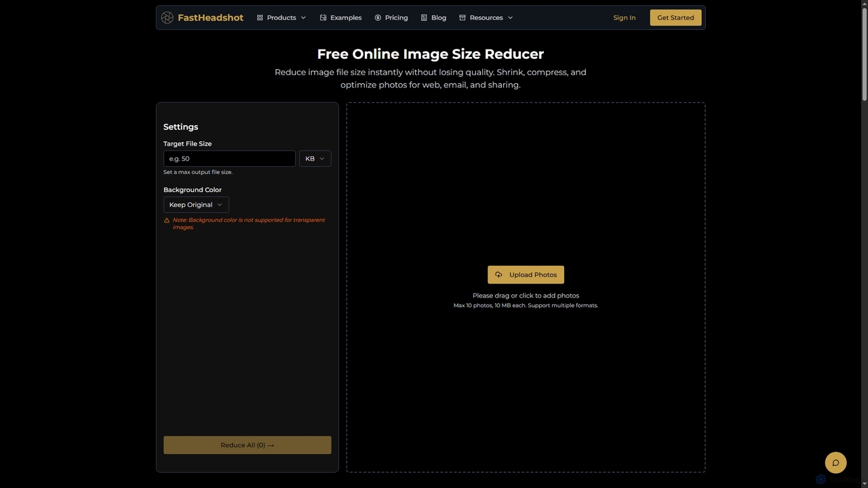868x488 pixels.
Task: Click the cloud upload icon
Action: click(x=498, y=274)
